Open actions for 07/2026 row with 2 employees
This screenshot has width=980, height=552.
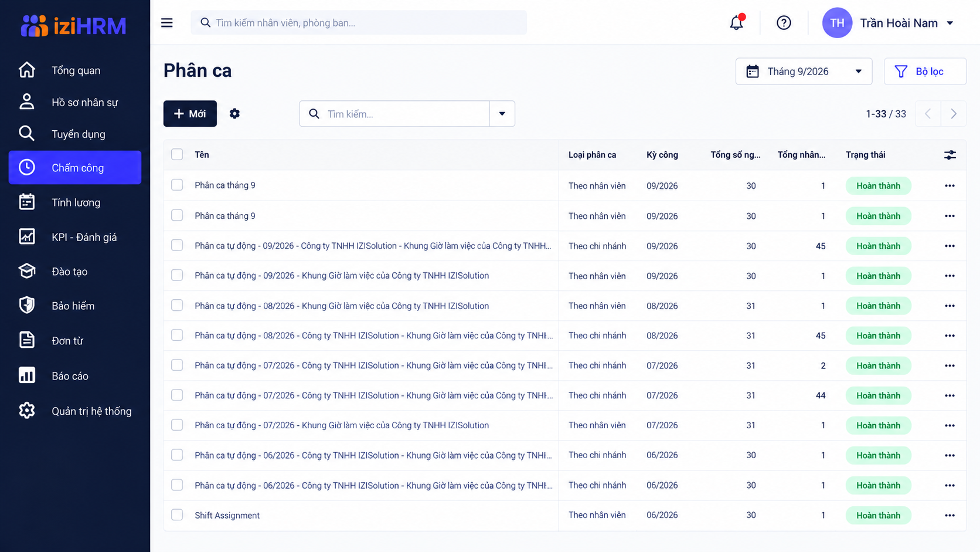[x=950, y=365]
